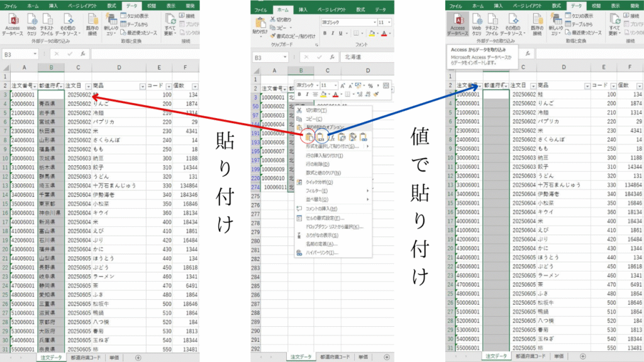644x362 pixels.
Task: Click the cell 青森県 in the left window
Action: (x=52, y=104)
